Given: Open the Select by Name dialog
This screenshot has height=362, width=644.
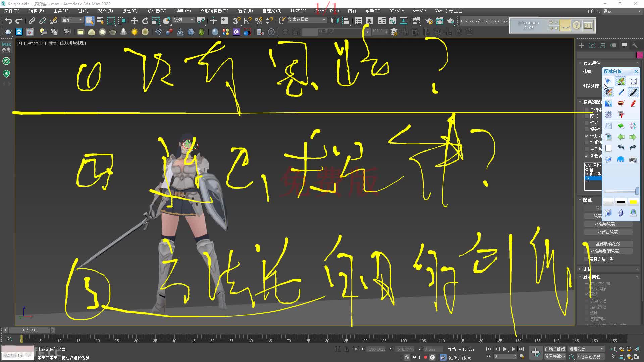Looking at the screenshot, I should [x=100, y=21].
